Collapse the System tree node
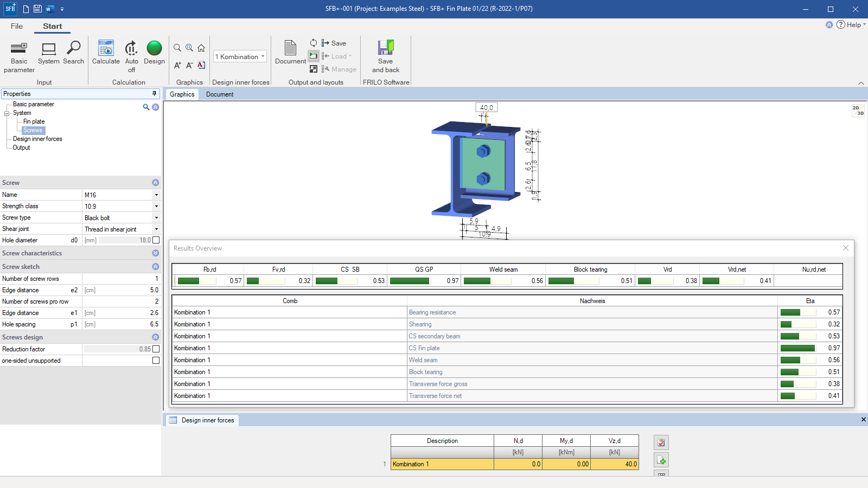This screenshot has height=488, width=868. [7, 113]
